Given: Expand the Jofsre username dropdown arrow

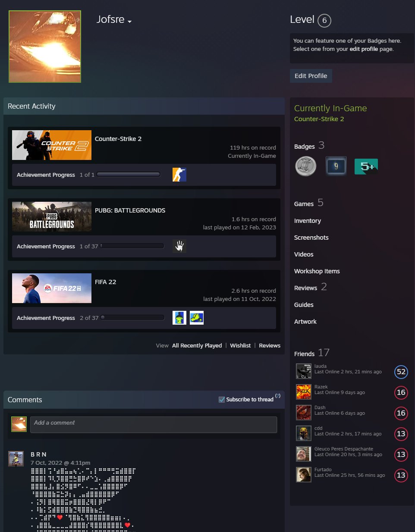Looking at the screenshot, I should point(129,22).
